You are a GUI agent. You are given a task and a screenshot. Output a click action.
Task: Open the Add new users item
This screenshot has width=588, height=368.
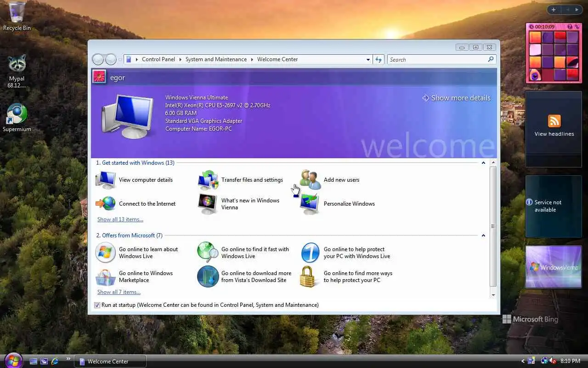coord(330,180)
